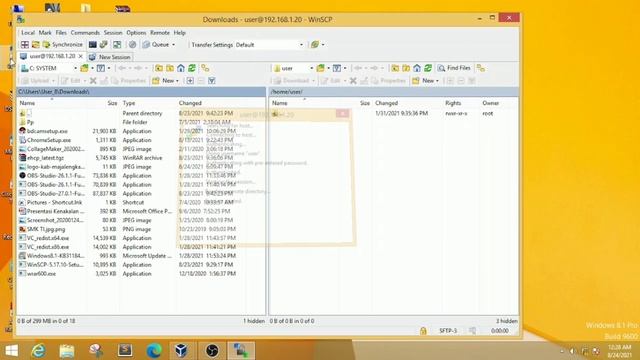Click the synchronized browsing icon in main toolbar
640x360 pixels.
[x=117, y=44]
